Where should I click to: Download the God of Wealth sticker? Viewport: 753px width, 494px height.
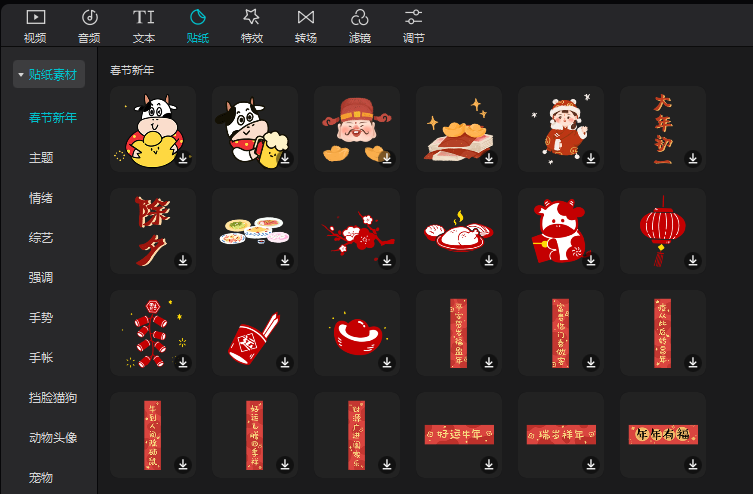coord(387,159)
